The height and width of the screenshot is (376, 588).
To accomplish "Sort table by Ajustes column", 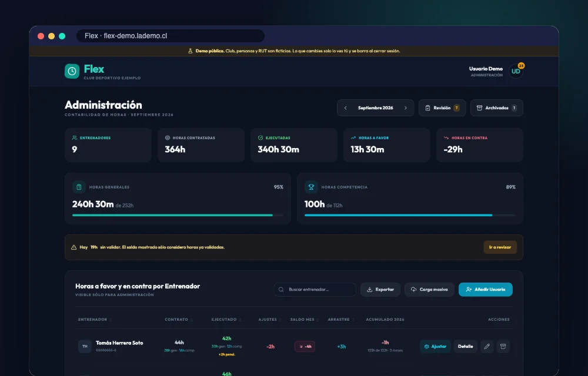I will 270,320.
